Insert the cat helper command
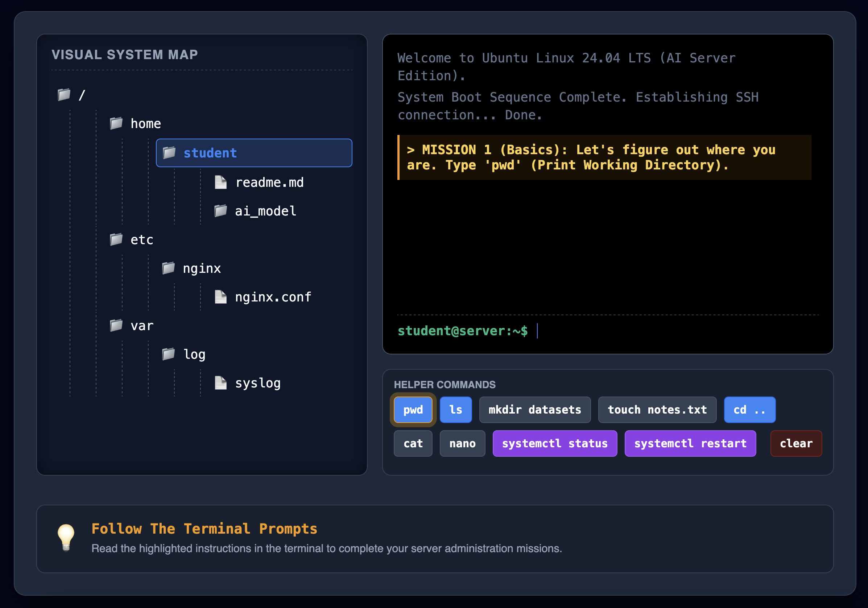The width and height of the screenshot is (868, 608). pyautogui.click(x=413, y=443)
